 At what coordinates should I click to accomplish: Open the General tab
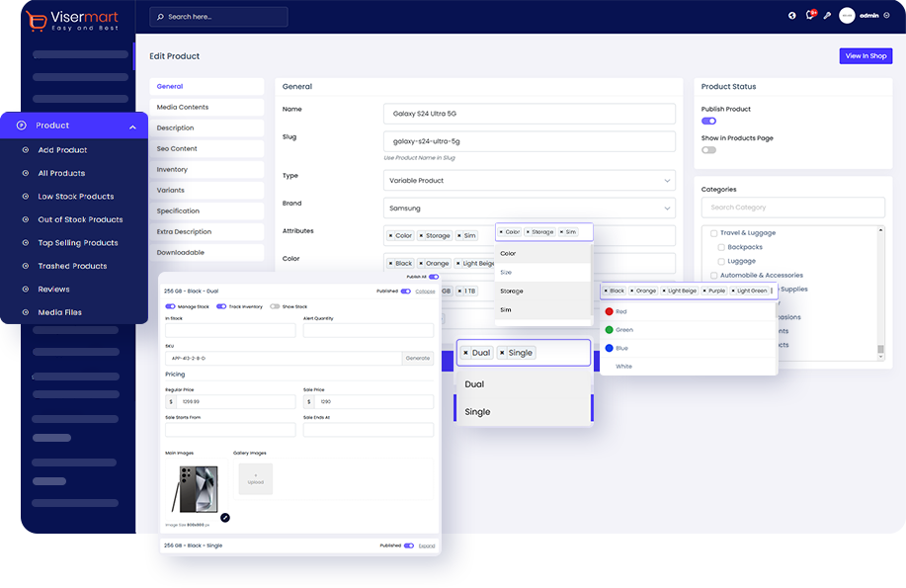pos(206,87)
